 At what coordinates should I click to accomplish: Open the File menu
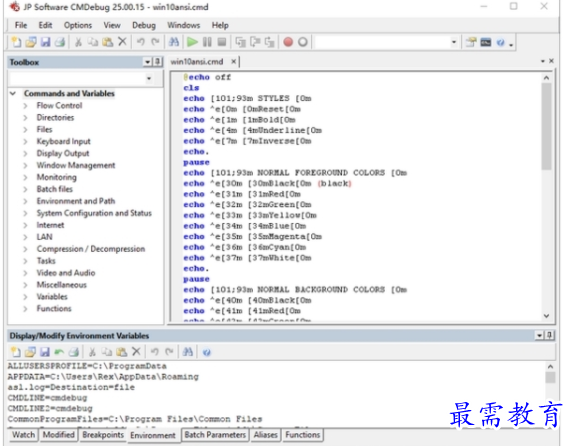[x=21, y=25]
